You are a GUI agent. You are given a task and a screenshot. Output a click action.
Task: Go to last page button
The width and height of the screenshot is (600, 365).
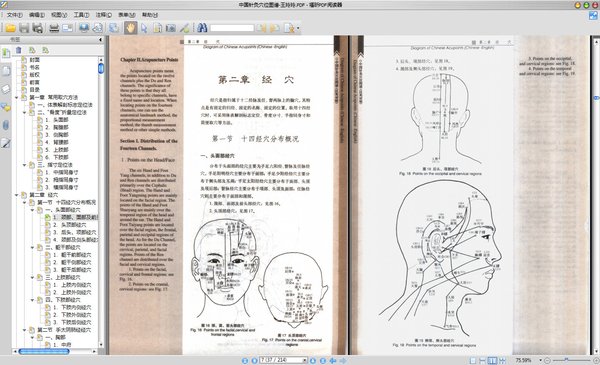click(323, 360)
